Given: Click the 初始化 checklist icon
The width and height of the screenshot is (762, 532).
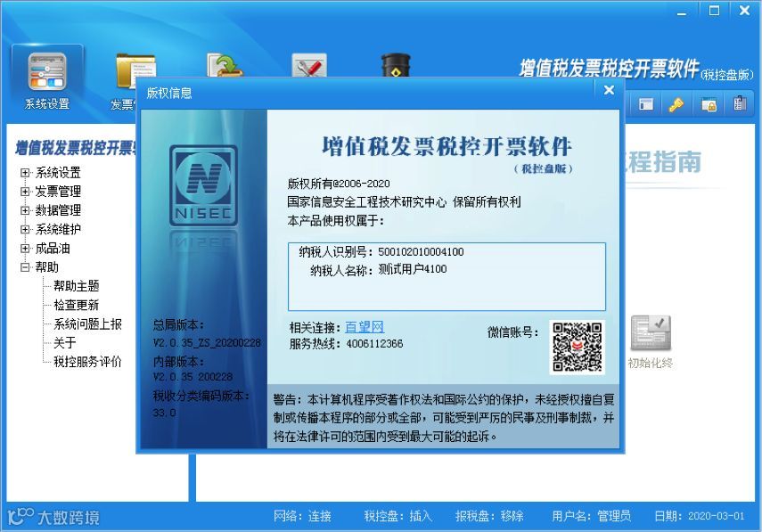Looking at the screenshot, I should tap(651, 333).
